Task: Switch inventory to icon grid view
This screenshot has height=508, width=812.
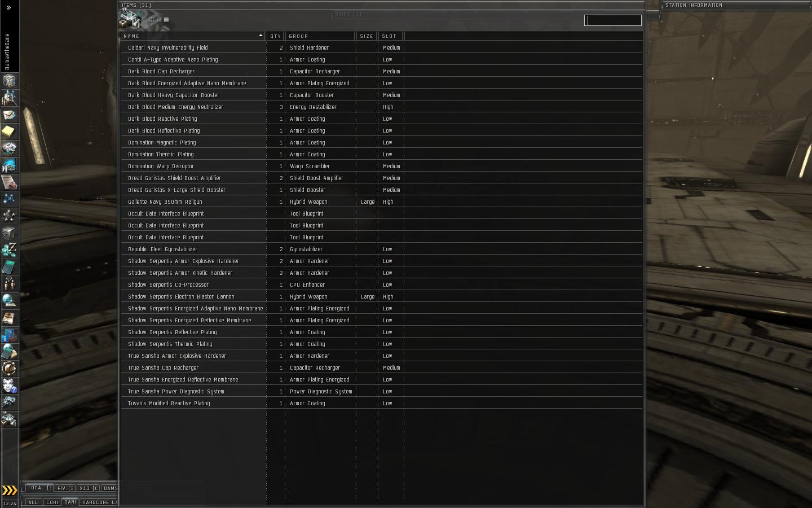Action: pyautogui.click(x=152, y=19)
